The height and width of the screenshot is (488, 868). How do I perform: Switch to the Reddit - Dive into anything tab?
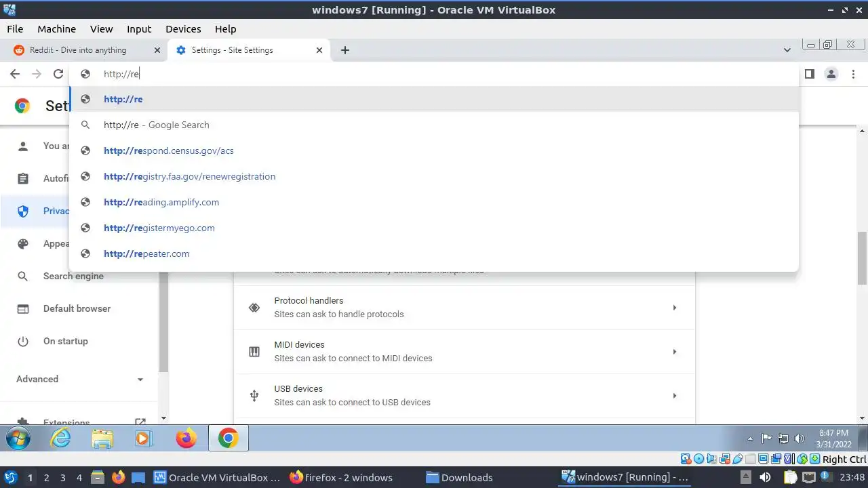pos(86,50)
